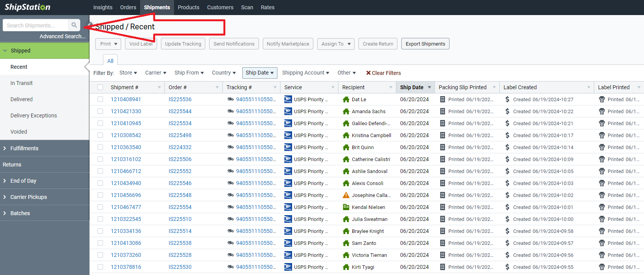This screenshot has height=275, width=644.
Task: Select checkbox for shipment 1210410945
Action: pos(100,123)
